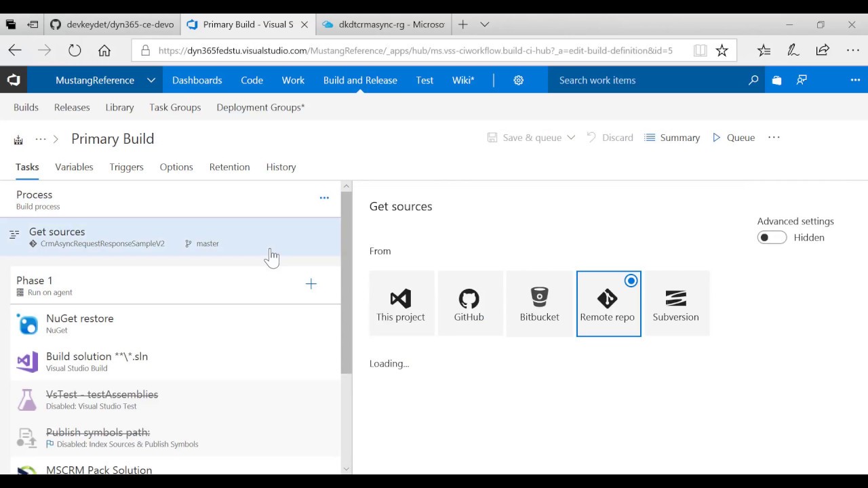Click the build definitions folder icon

(x=18, y=140)
